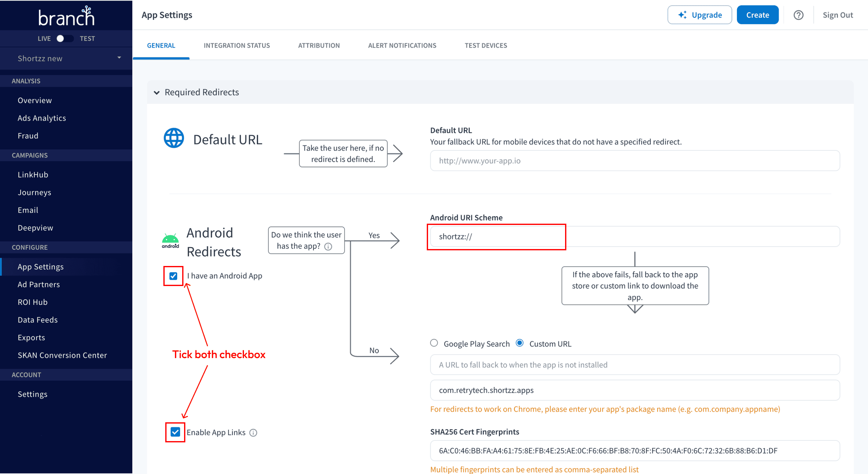Click info icon next to Enable App Links
Viewport: 868px width, 474px height.
click(x=253, y=433)
